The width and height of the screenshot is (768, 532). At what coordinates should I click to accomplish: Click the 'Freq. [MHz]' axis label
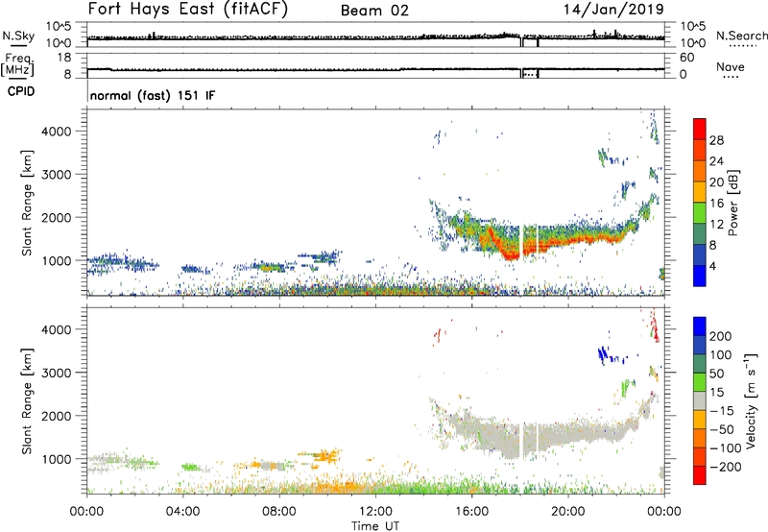click(17, 64)
